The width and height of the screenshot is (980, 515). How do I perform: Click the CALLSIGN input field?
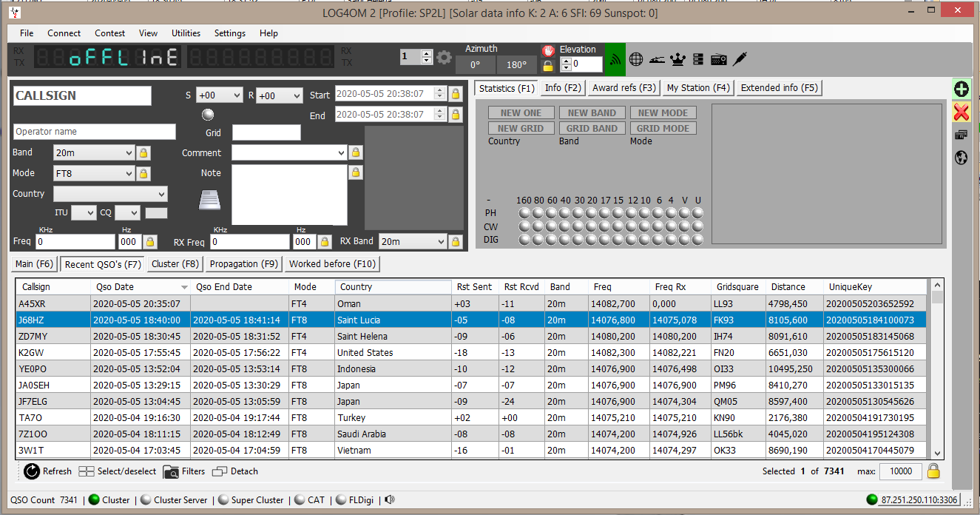click(x=82, y=95)
